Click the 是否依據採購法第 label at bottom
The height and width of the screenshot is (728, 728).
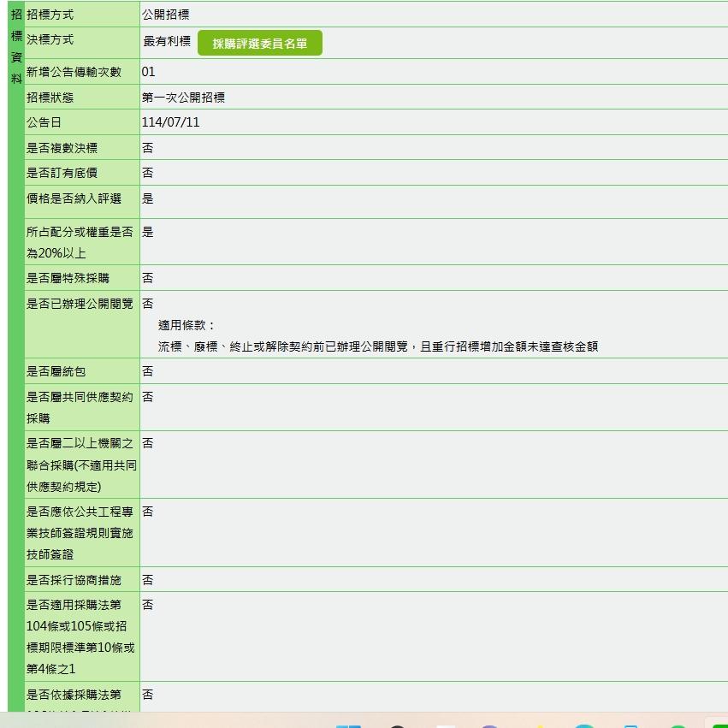coord(74,695)
